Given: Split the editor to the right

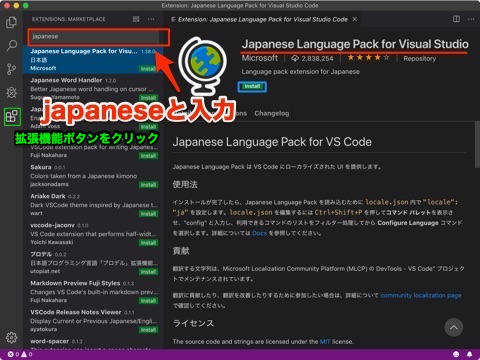Looking at the screenshot, I should pos(456,19).
